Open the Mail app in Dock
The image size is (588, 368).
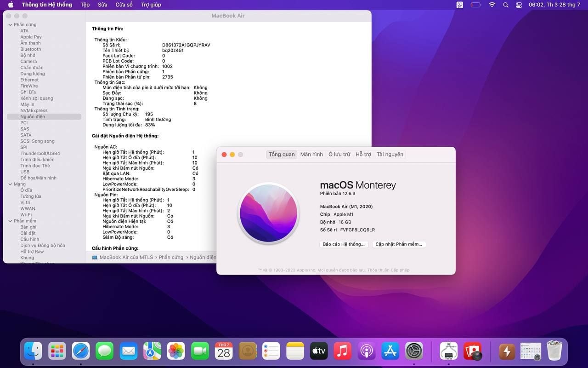[129, 351]
